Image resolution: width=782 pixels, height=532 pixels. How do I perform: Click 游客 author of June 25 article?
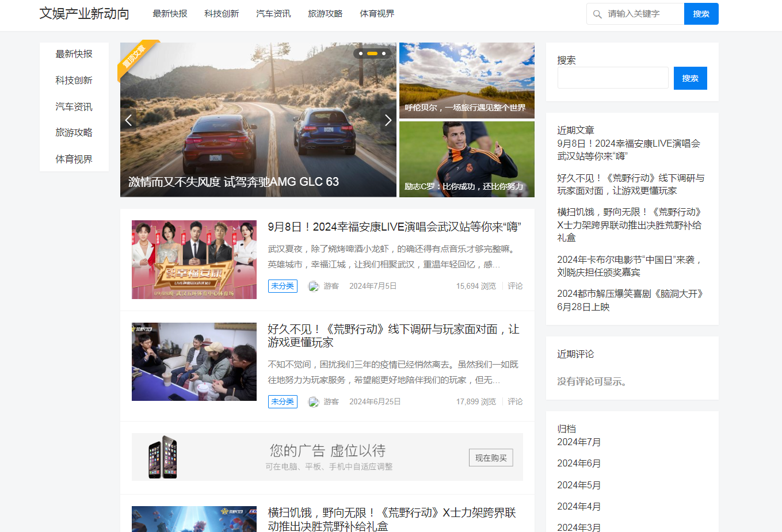coord(331,402)
